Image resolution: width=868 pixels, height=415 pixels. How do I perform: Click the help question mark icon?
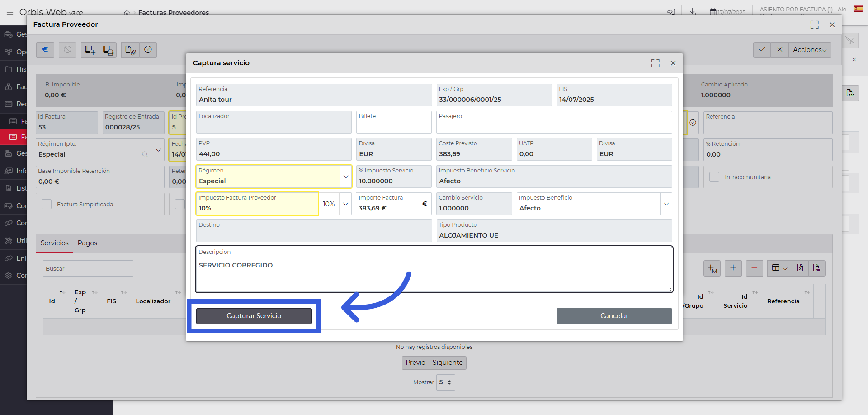(x=148, y=50)
